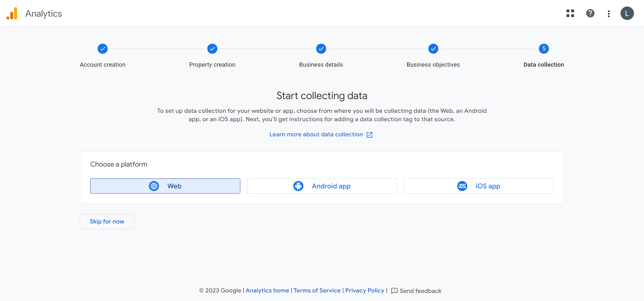Click the Choose a platform heading
The image size is (644, 301).
coord(119,164)
